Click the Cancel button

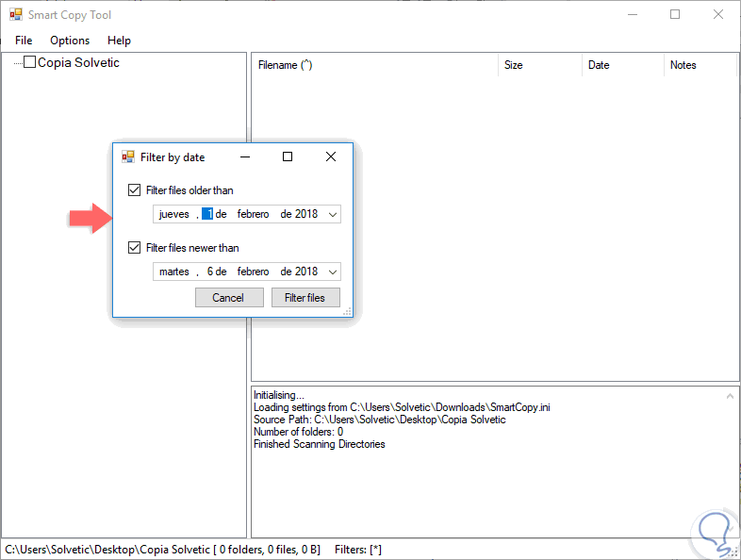[229, 298]
